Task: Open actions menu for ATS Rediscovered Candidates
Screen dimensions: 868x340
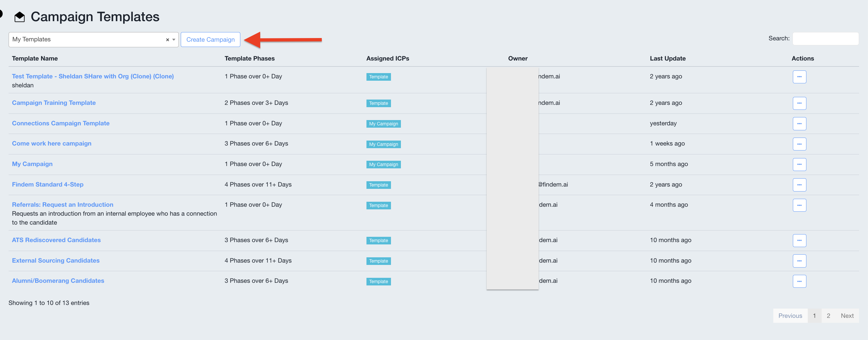Action: tap(799, 240)
